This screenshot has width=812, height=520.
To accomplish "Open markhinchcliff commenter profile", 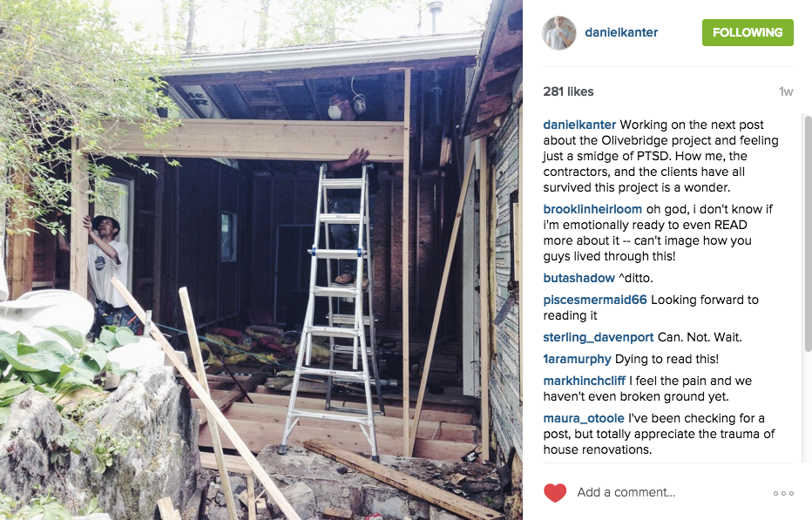I will (x=584, y=382).
